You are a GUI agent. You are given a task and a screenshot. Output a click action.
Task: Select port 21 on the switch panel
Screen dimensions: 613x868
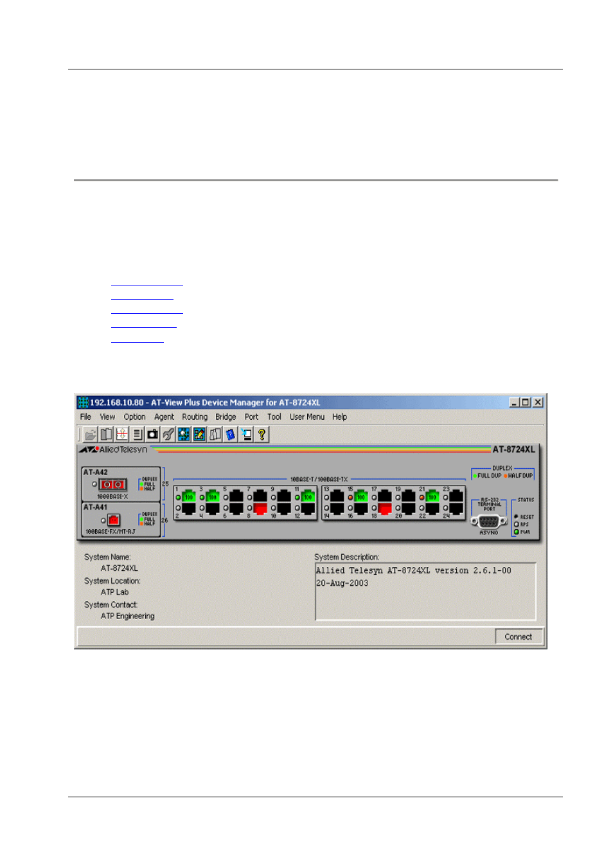tap(432, 496)
